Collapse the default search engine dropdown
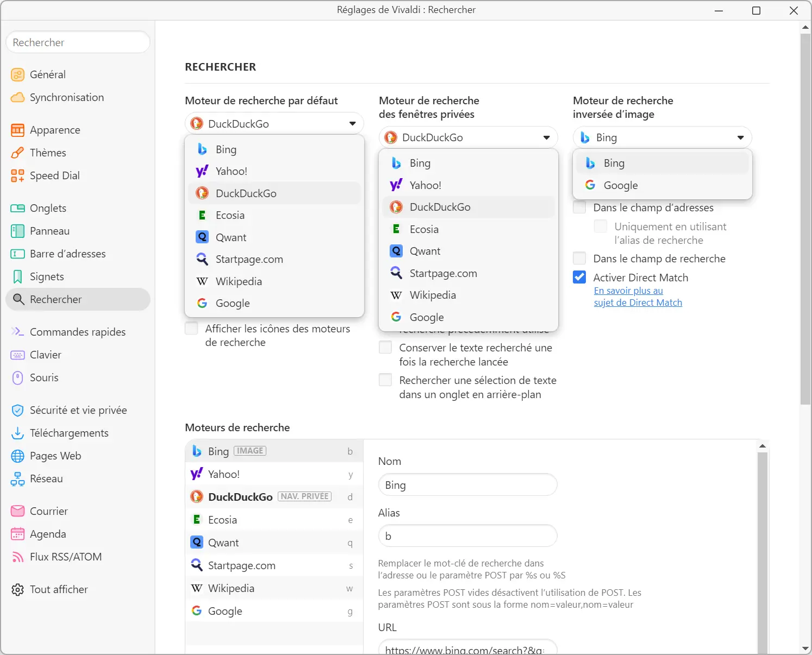Viewport: 812px width, 655px height. [x=274, y=123]
